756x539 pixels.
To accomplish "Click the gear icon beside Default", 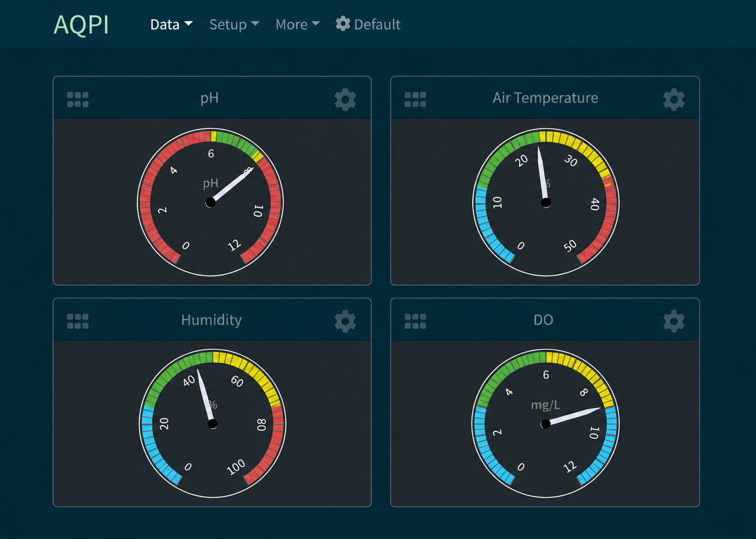I will click(x=343, y=23).
